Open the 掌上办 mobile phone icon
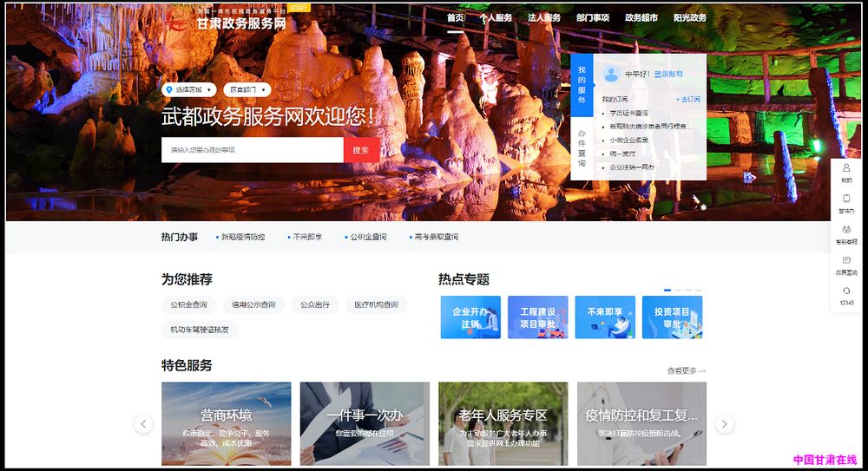 pyautogui.click(x=846, y=200)
